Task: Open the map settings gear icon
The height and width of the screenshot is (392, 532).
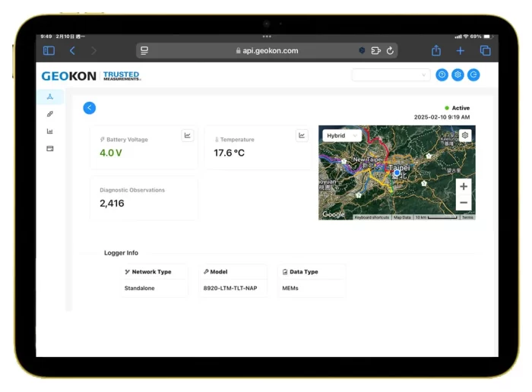Action: 465,135
